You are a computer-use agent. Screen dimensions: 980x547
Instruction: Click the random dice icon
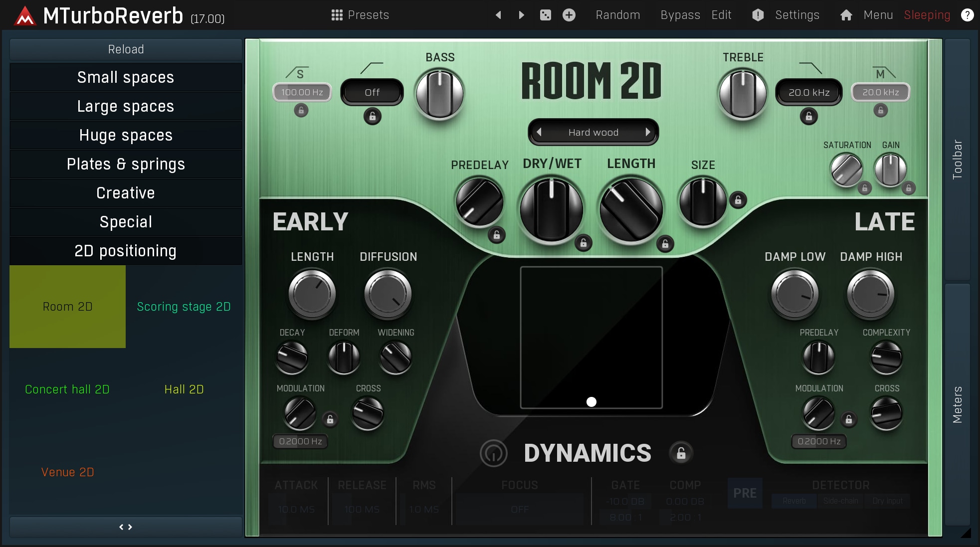click(545, 15)
